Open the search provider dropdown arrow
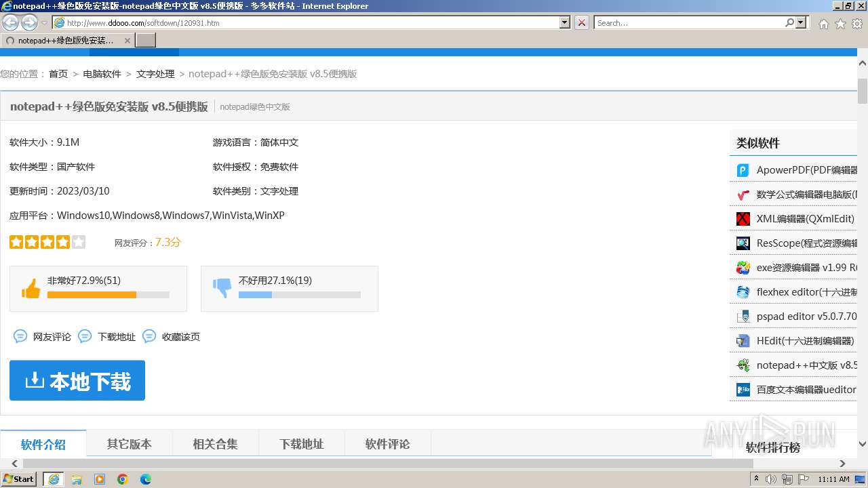Screen dimensions: 868x488 tap(802, 22)
